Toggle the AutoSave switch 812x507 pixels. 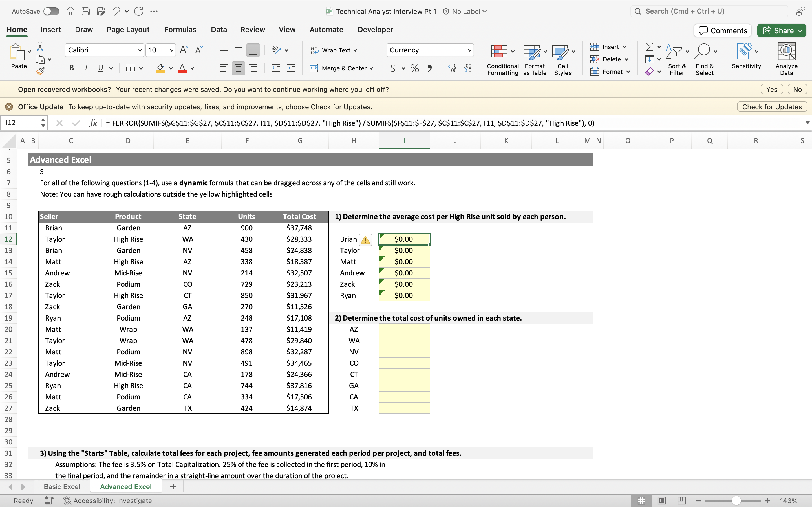51,11
